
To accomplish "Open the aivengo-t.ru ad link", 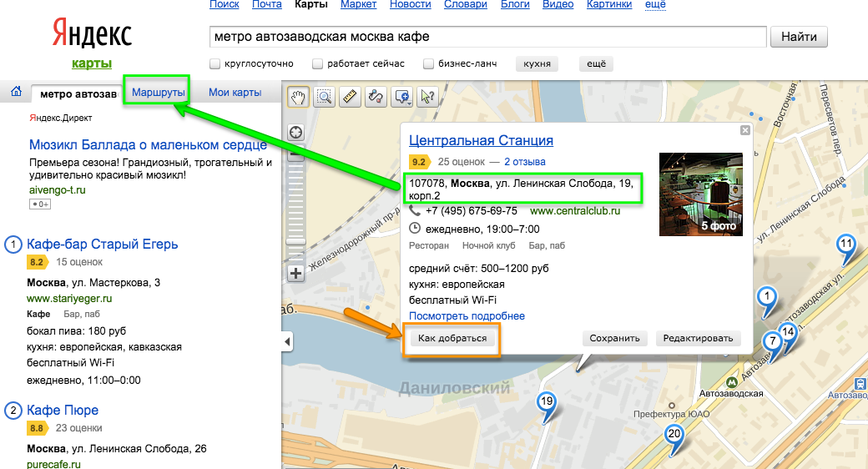I will [x=57, y=190].
